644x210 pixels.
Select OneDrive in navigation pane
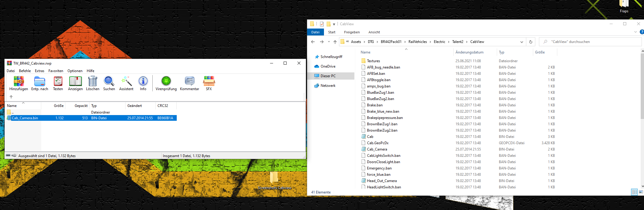pyautogui.click(x=328, y=66)
